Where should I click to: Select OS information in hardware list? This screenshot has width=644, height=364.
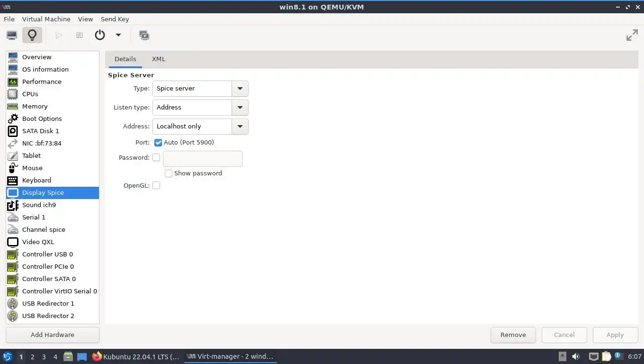[53, 69]
